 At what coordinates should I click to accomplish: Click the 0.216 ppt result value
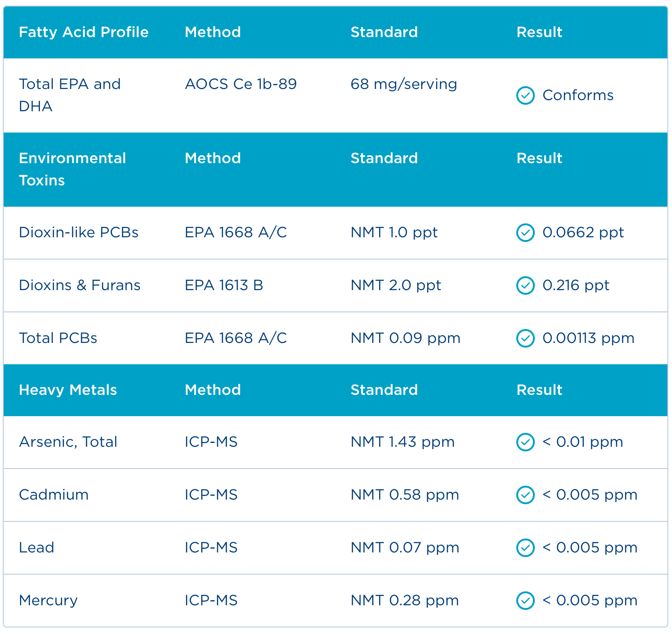tap(576, 286)
